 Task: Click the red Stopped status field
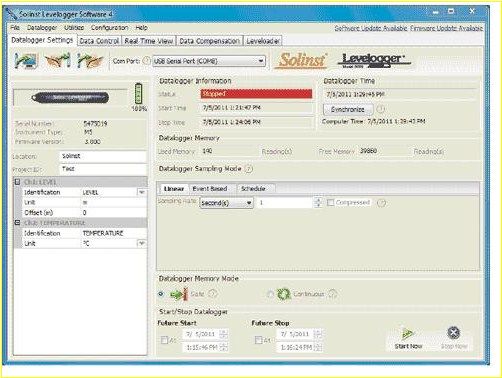[x=256, y=94]
